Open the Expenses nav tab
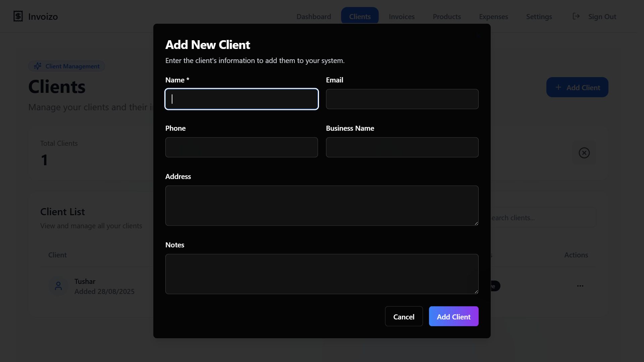This screenshot has width=644, height=362. coord(493,16)
